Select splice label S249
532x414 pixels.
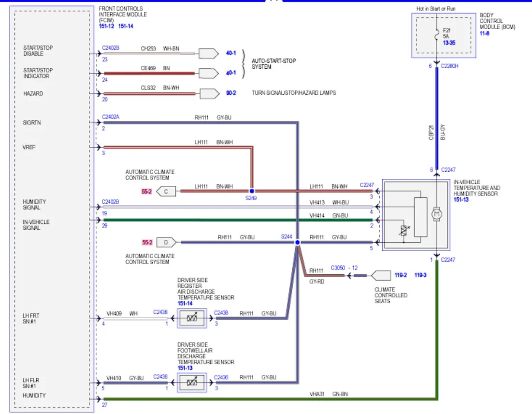click(251, 198)
